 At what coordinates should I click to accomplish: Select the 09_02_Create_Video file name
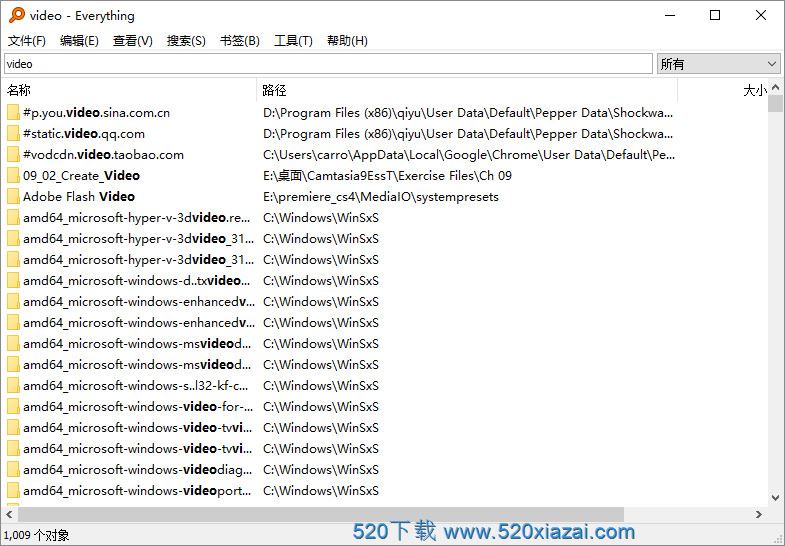click(82, 176)
